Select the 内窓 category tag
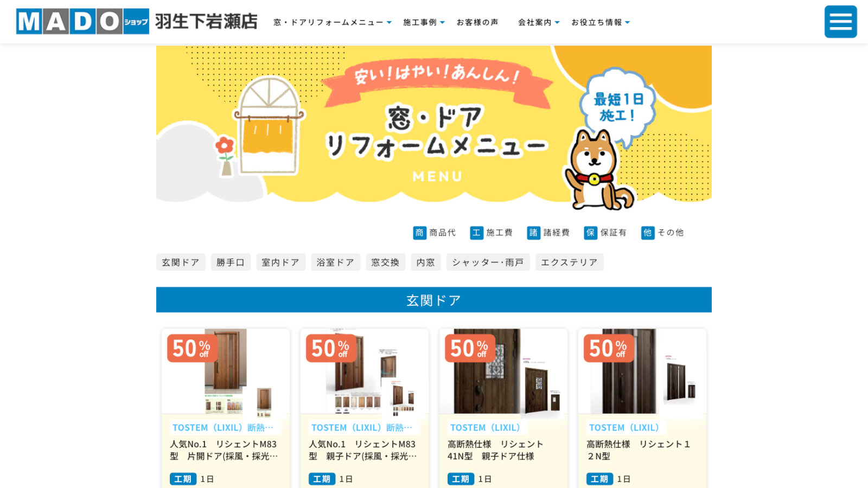 pos(426,262)
